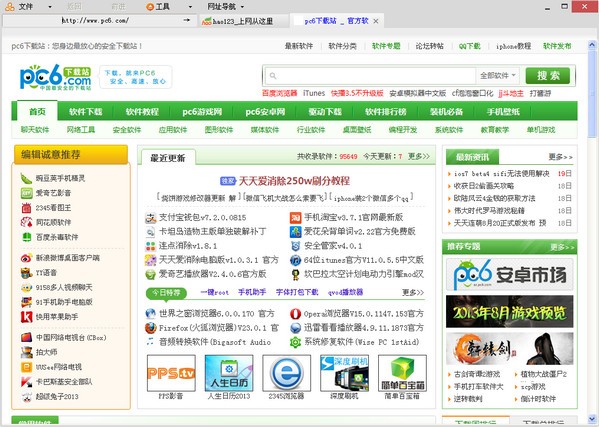
Task: Open the 人生日历2013 thumbnail
Action: [229, 373]
